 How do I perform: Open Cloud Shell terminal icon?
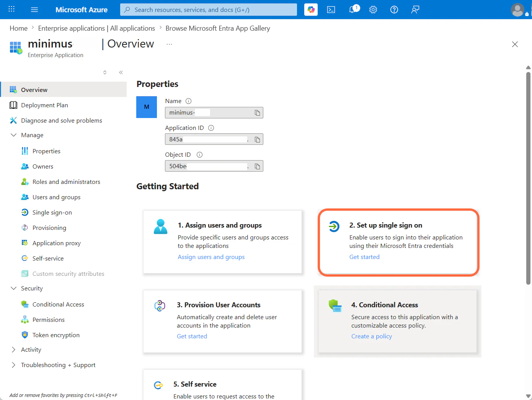[331, 10]
